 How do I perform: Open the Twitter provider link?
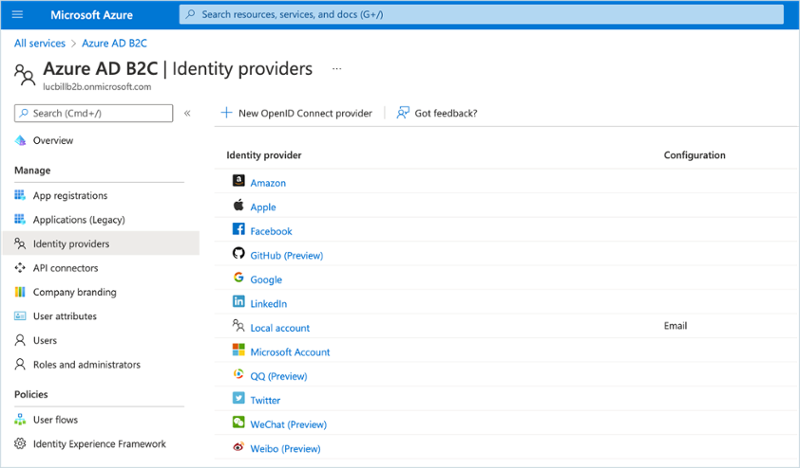point(265,400)
